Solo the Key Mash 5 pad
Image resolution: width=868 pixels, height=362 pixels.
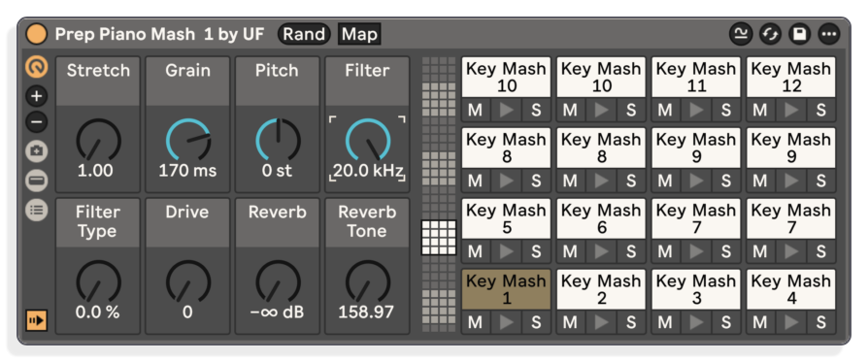point(536,251)
